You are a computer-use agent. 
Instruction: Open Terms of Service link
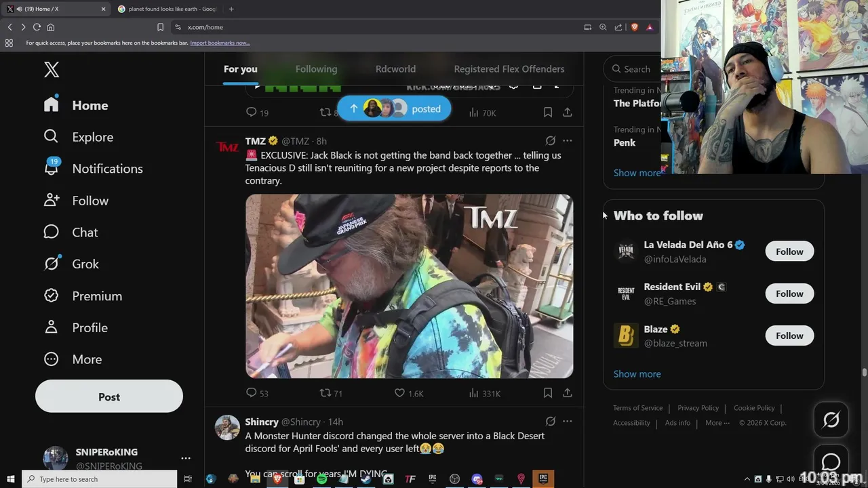[x=637, y=408]
